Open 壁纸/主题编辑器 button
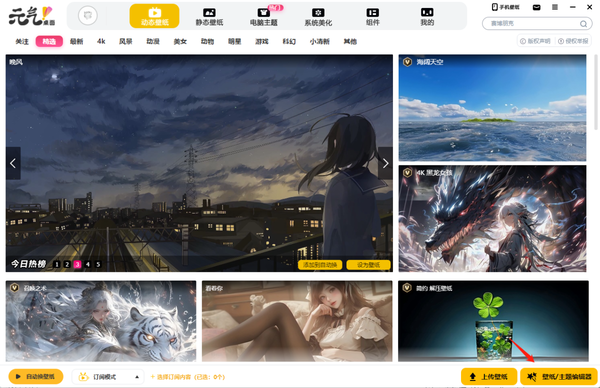Image resolution: width=600 pixels, height=388 pixels. click(559, 377)
